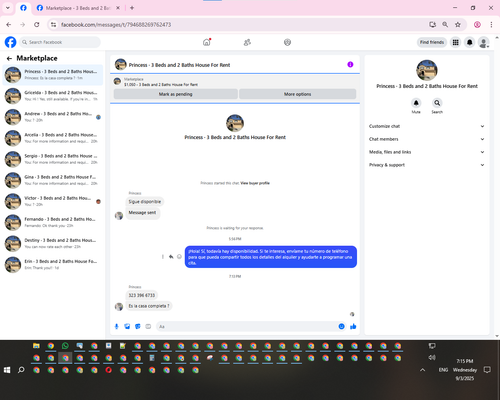Click the Aa message input field
The width and height of the screenshot is (500, 400).
(247, 326)
